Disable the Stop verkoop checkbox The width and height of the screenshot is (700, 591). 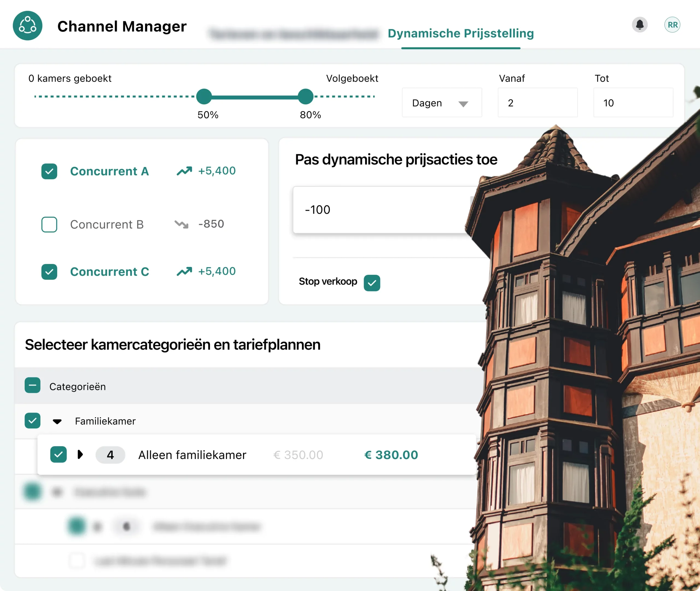coord(372,283)
